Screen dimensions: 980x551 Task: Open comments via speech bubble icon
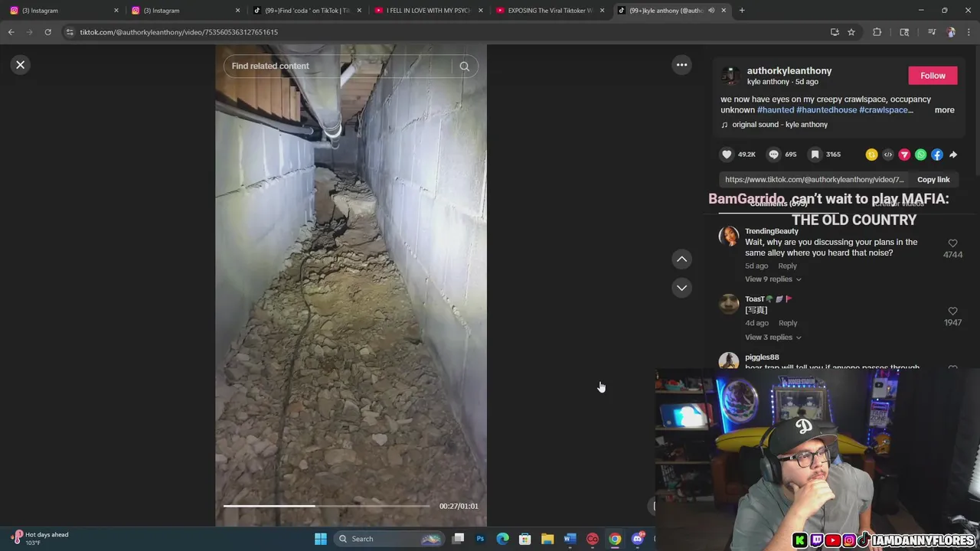tap(773, 155)
